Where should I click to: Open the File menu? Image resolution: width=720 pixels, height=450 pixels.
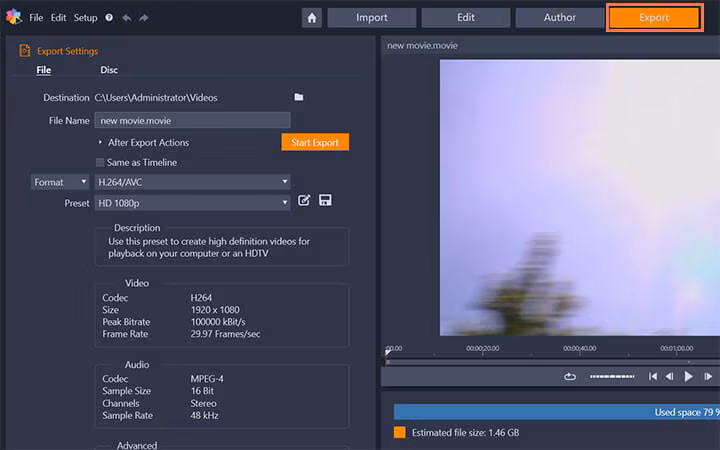(36, 17)
